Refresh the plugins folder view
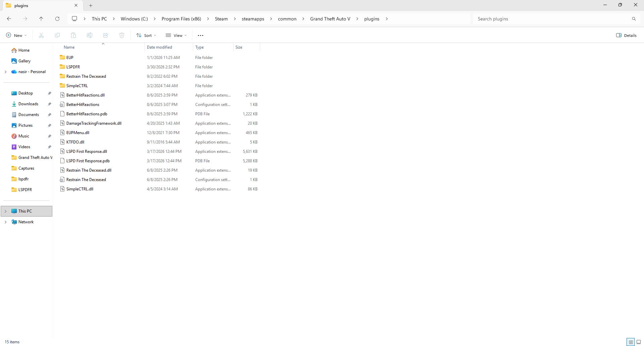Image resolution: width=644 pixels, height=346 pixels. 57,19
